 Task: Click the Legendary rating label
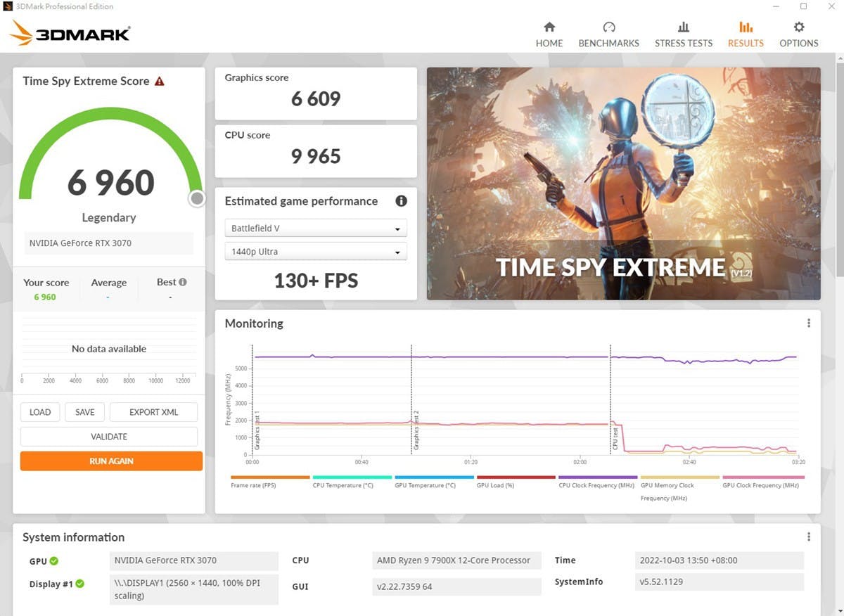click(109, 218)
